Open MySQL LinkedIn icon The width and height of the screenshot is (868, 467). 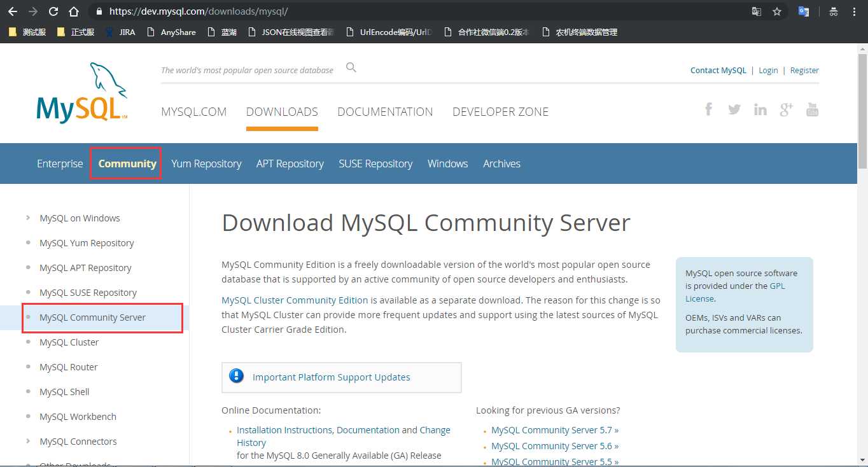[x=760, y=109]
